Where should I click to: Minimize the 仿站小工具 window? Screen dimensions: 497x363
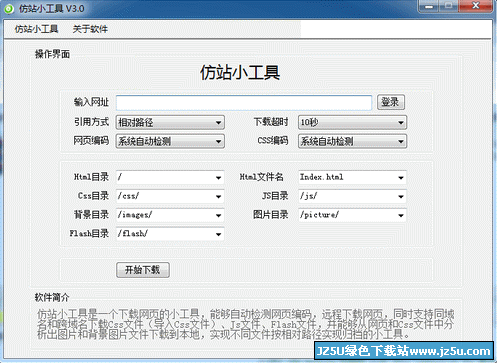pyautogui.click(x=429, y=6)
